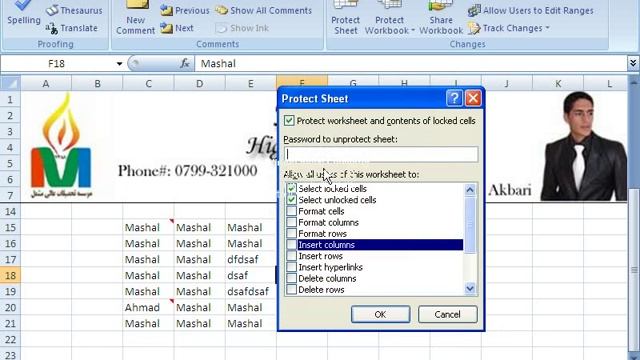Select row 18 header
Viewport: 640px width, 360px height.
(10, 276)
